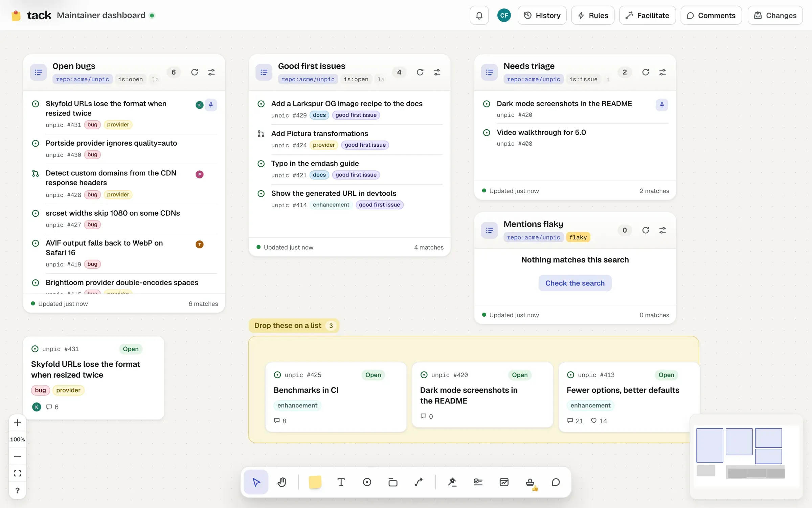This screenshot has width=812, height=508.
Task: Select the yellow sticky note swatch
Action: 315,482
